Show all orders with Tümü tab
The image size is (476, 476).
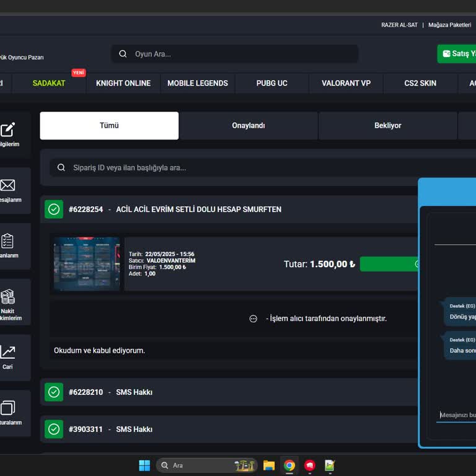tap(109, 126)
